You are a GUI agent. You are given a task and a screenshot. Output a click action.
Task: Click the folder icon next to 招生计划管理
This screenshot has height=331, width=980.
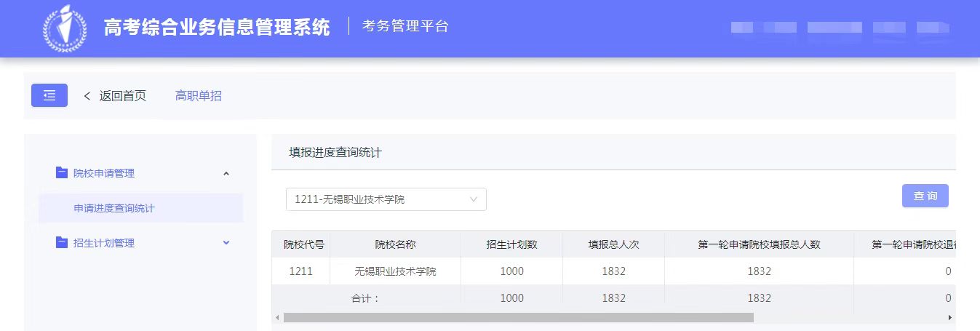point(62,243)
